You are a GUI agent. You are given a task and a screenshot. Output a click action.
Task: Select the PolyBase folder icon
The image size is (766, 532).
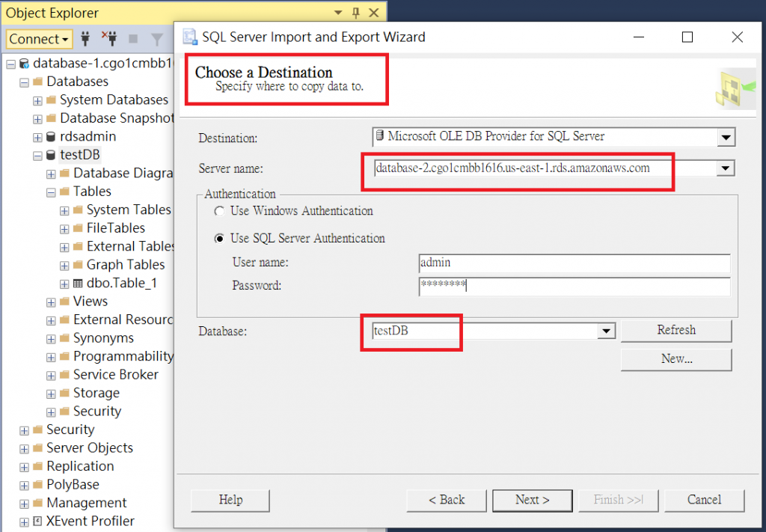37,485
